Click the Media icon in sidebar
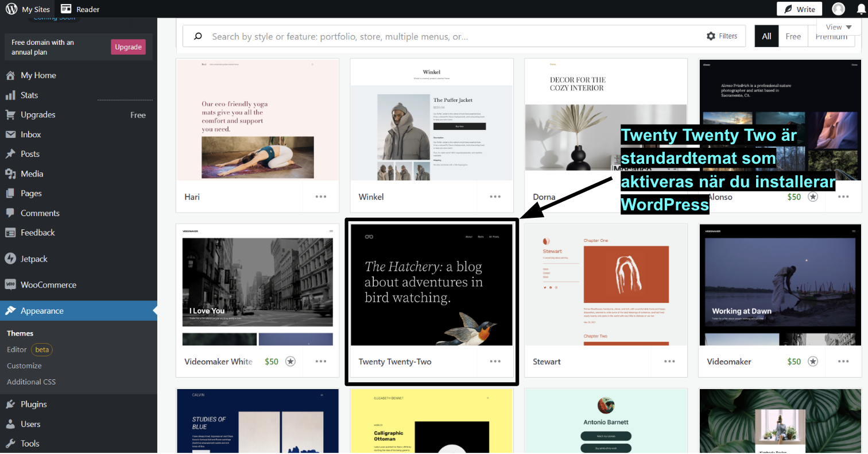Screen dimensions: 868x454 [x=10, y=174]
